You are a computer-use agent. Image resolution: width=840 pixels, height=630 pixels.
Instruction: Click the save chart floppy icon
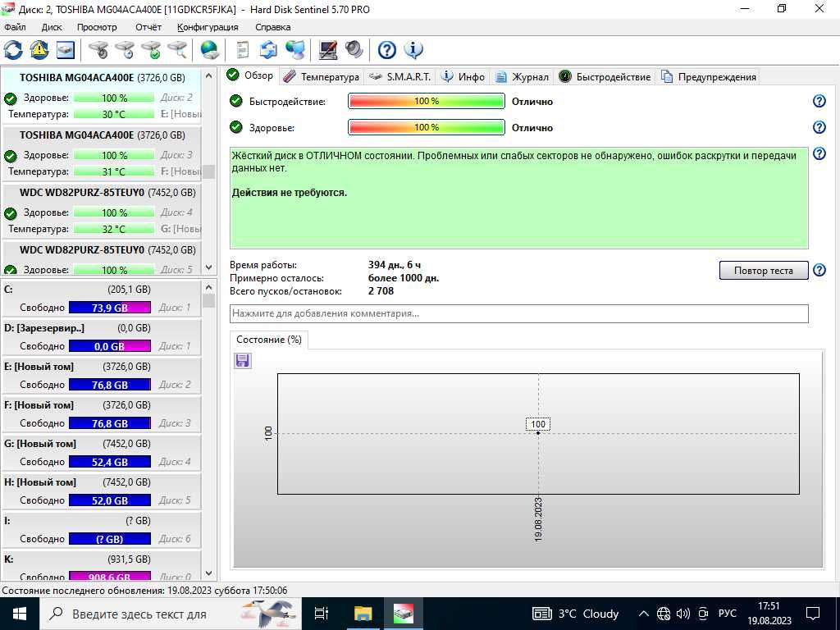click(x=243, y=361)
